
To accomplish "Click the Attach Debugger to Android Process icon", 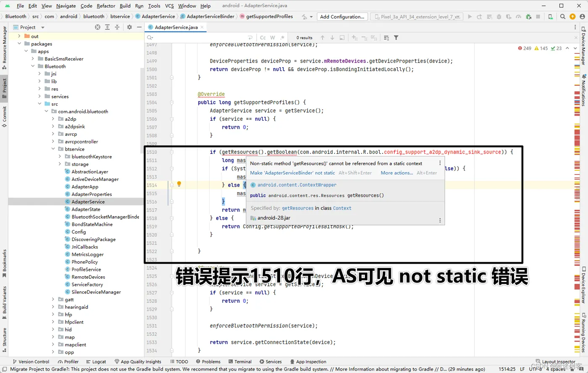I will (x=528, y=17).
